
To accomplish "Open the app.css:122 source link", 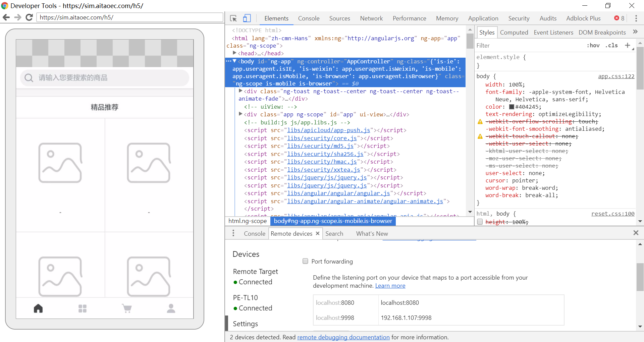I will point(616,76).
